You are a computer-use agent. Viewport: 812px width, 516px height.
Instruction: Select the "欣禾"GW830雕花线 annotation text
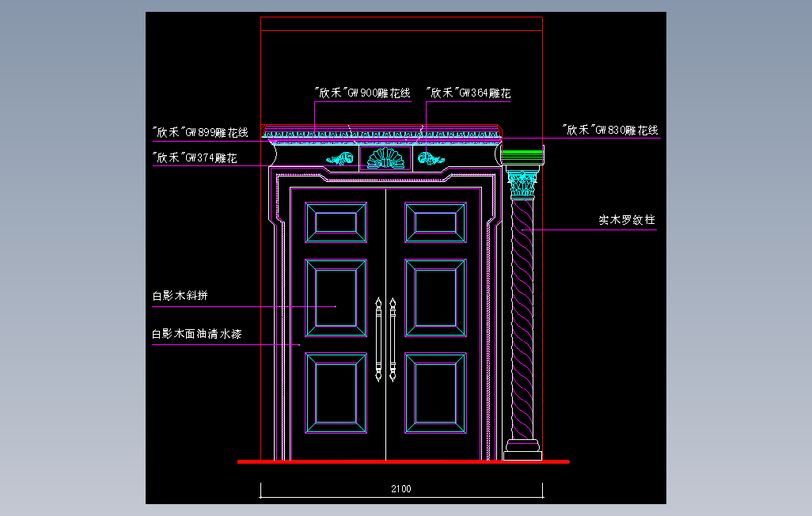click(610, 130)
